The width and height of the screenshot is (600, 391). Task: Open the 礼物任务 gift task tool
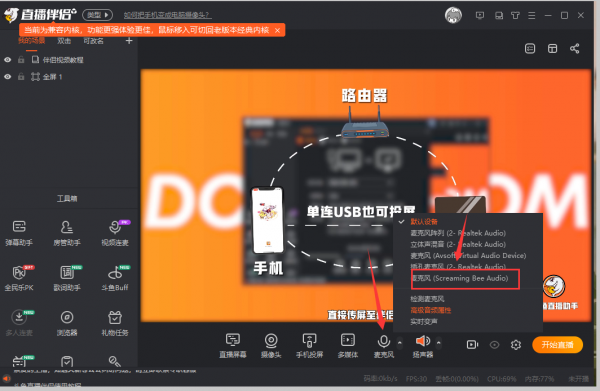coord(115,323)
